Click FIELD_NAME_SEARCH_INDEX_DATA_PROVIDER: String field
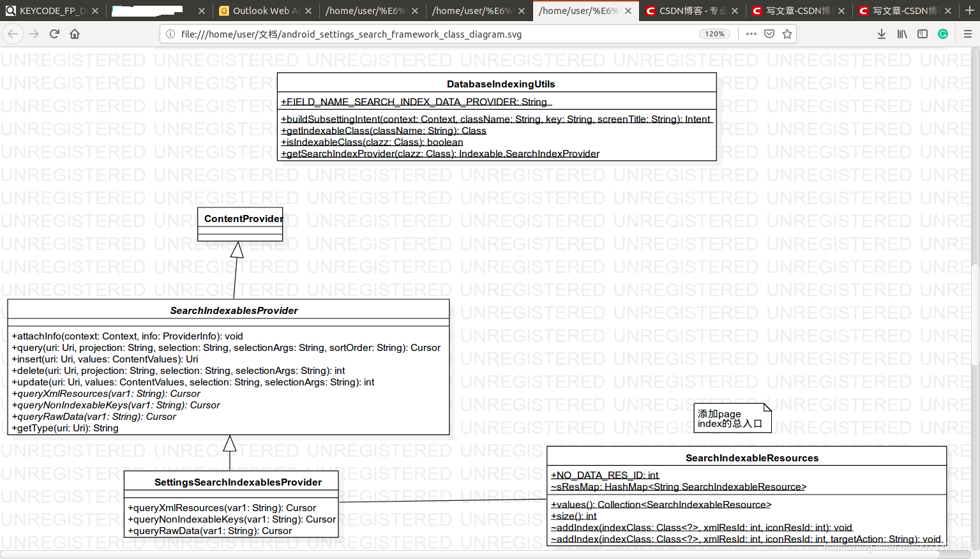The width and height of the screenshot is (980, 559). point(416,102)
